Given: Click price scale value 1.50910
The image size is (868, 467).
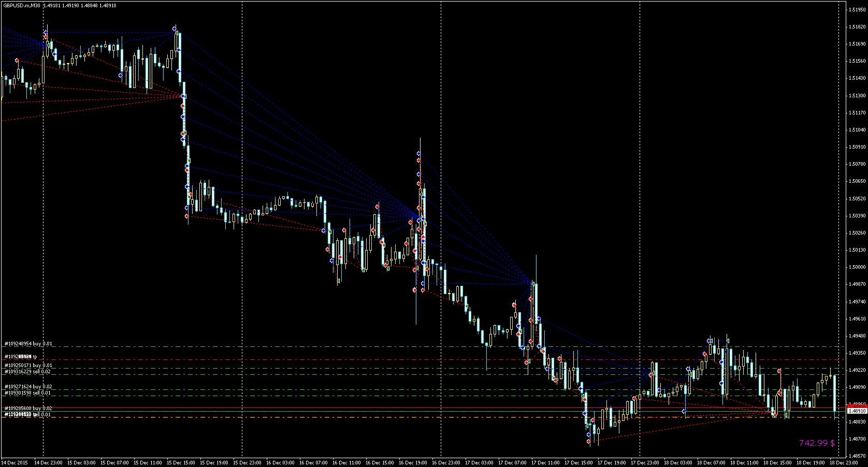Looking at the screenshot, I should [858, 147].
